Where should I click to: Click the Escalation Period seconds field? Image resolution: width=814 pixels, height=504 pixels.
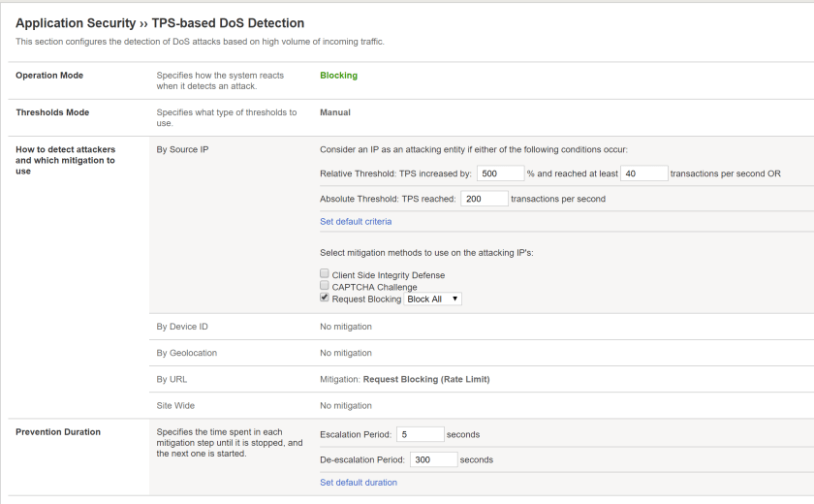coord(421,434)
